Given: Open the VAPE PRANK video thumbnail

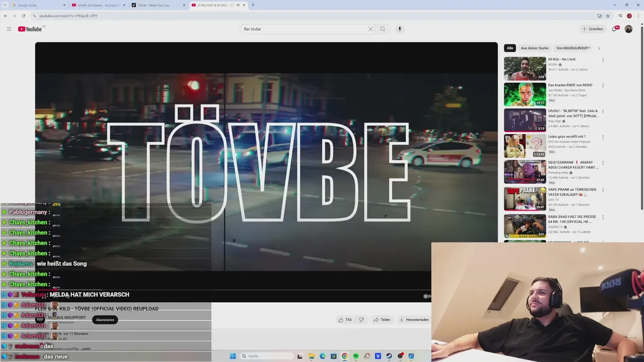Looking at the screenshot, I should pyautogui.click(x=525, y=199).
